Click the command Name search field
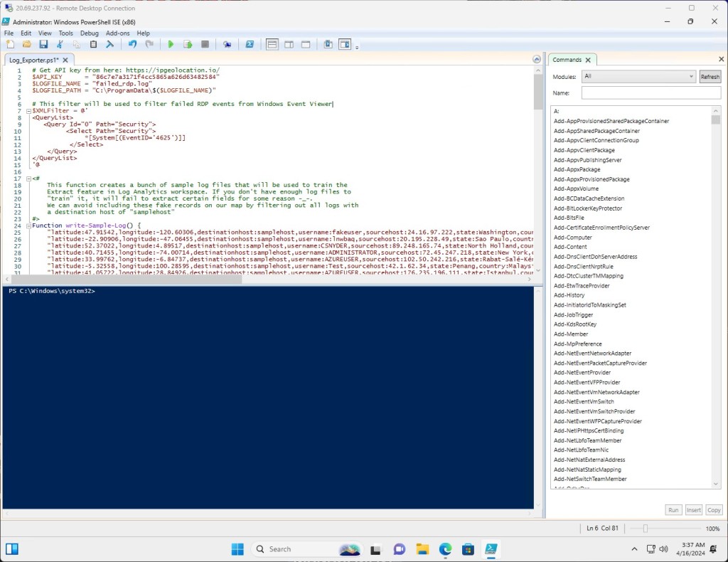The width and height of the screenshot is (728, 562). pos(651,92)
